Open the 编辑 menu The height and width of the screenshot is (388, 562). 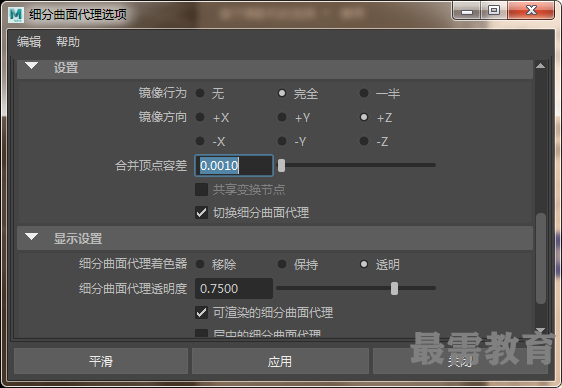tap(29, 42)
